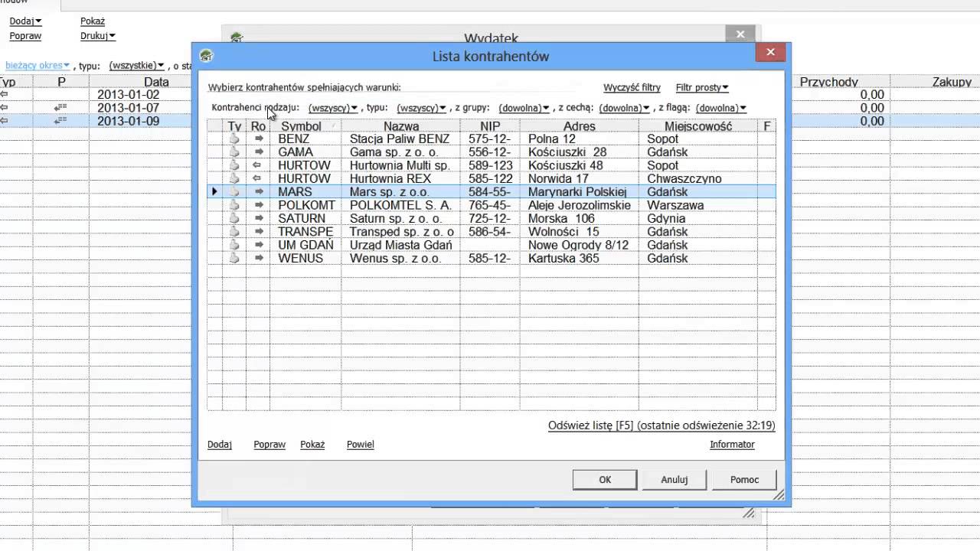Click the row marker of the MARS row
This screenshot has height=551, width=980.
coord(214,192)
